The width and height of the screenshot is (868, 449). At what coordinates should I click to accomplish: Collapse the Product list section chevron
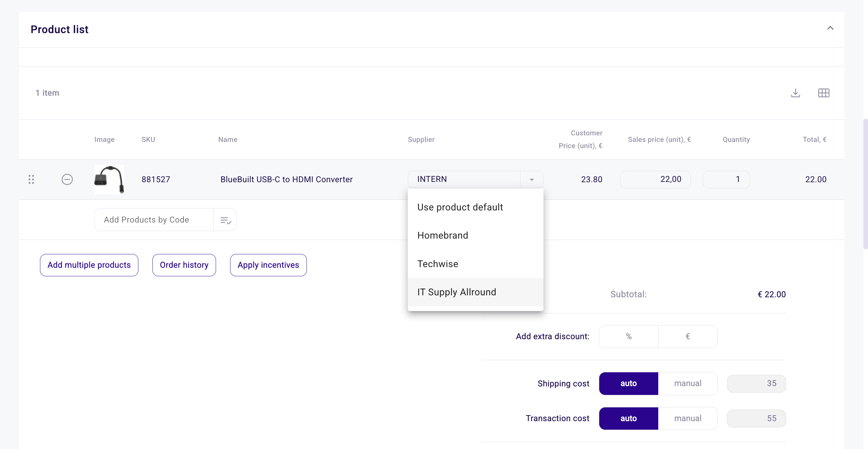(x=830, y=28)
